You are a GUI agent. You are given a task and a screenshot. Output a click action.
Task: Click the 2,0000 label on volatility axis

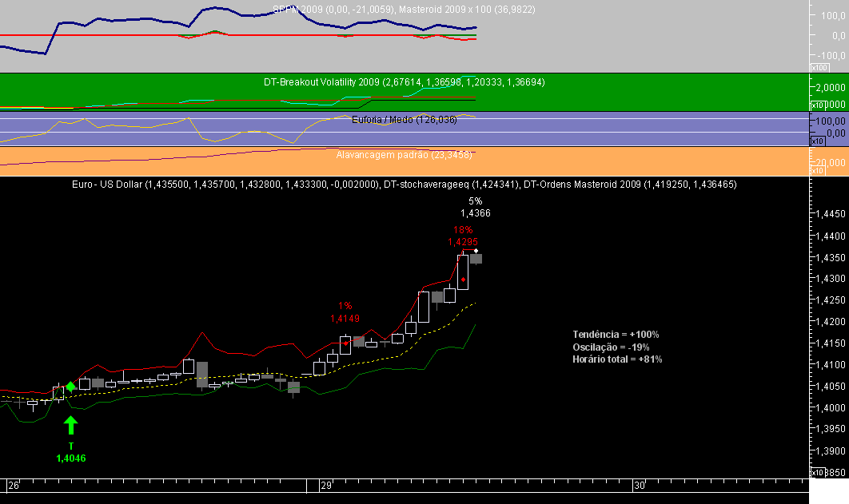point(831,87)
